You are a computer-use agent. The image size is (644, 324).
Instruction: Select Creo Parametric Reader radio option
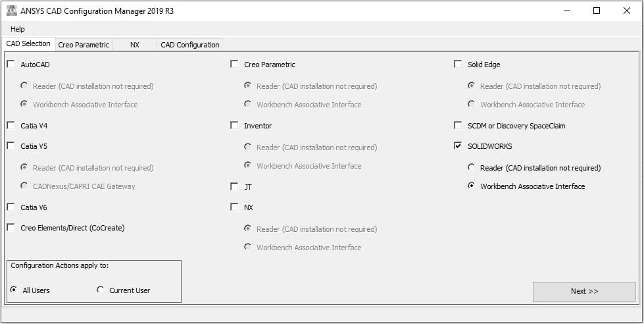tap(247, 86)
